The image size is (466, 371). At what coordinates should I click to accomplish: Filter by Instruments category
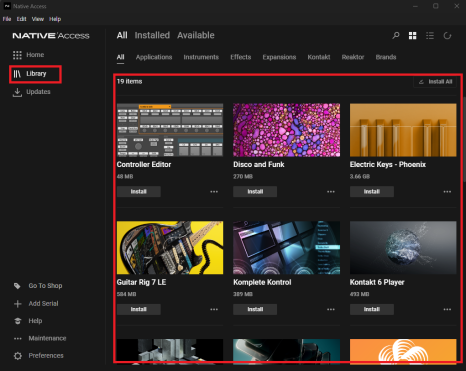201,57
